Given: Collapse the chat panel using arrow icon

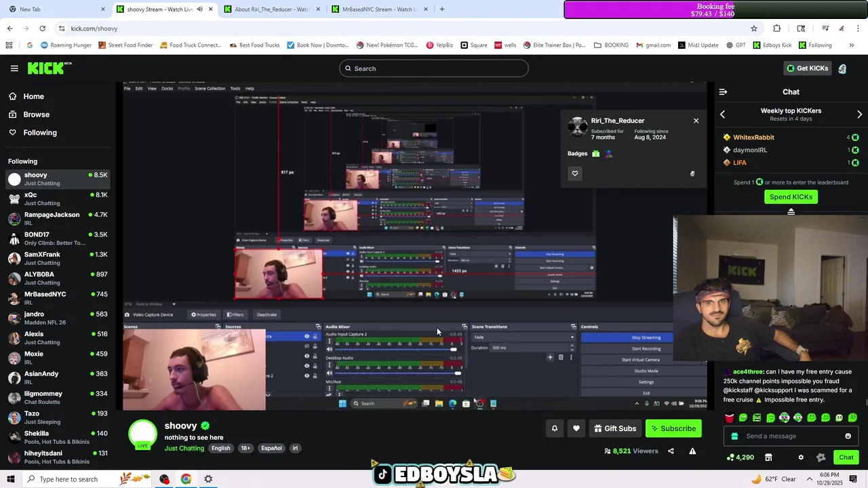Looking at the screenshot, I should 723,91.
